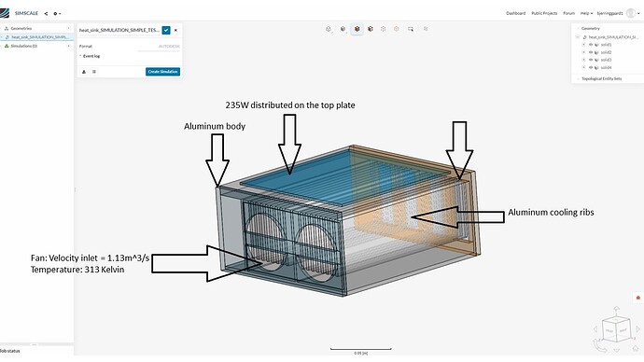
Task: Click the rightmost viewer toolbar icon
Action: pos(426,29)
